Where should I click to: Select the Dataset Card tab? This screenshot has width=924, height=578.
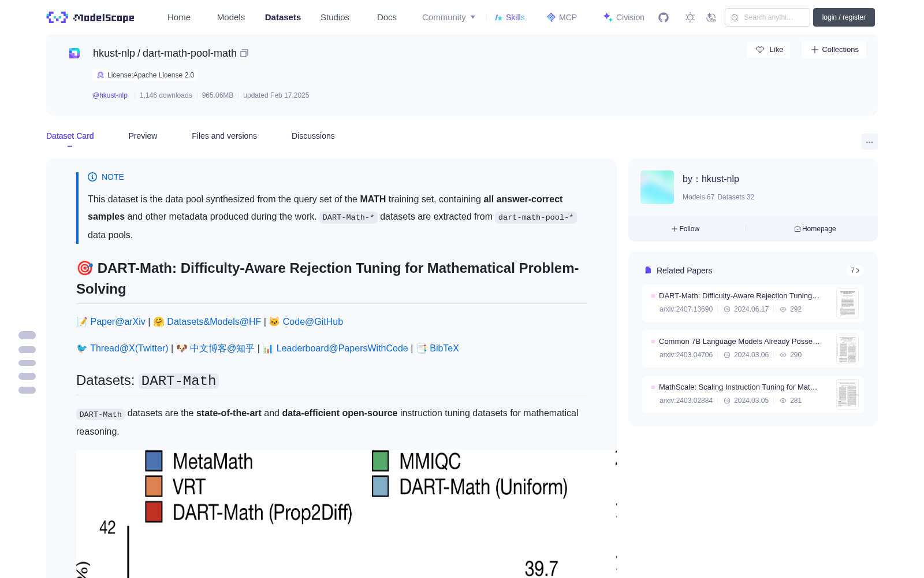(x=70, y=136)
